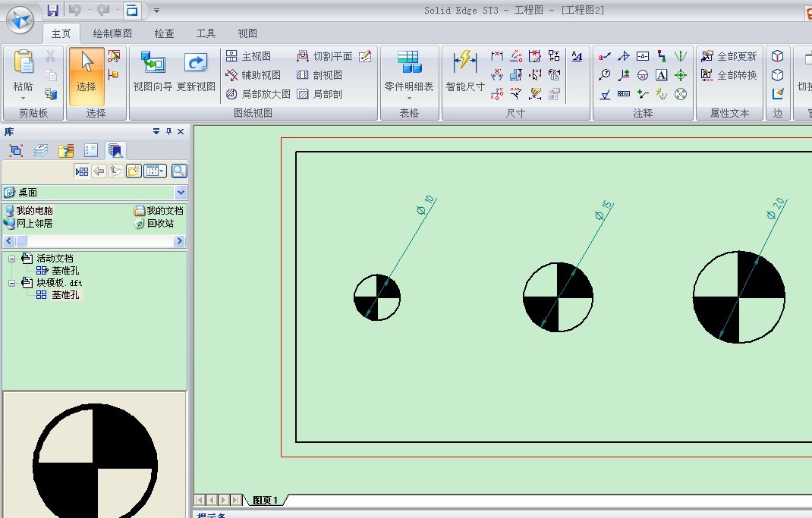The image size is (812, 518).
Task: Open the library panel options menu arrow
Action: (156, 131)
